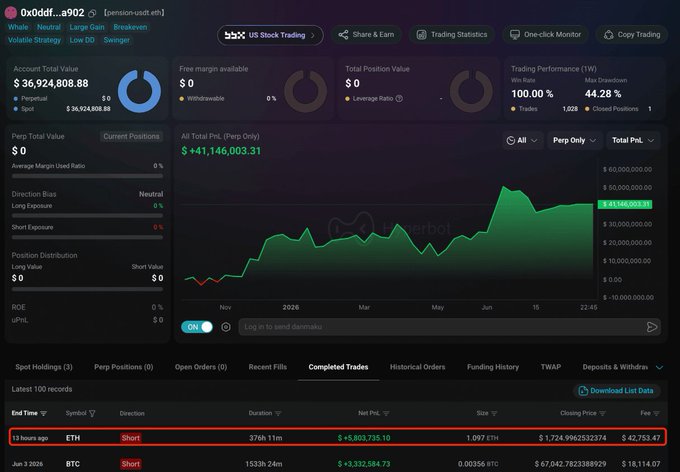The width and height of the screenshot is (680, 472).
Task: Open the Perp Only dropdown
Action: 575,140
